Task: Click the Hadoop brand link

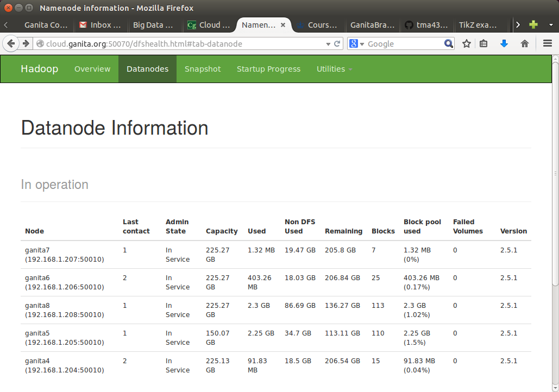Action: pos(40,69)
